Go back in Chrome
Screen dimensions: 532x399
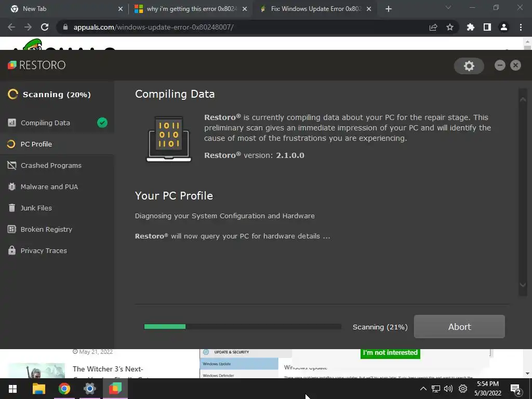point(11,27)
